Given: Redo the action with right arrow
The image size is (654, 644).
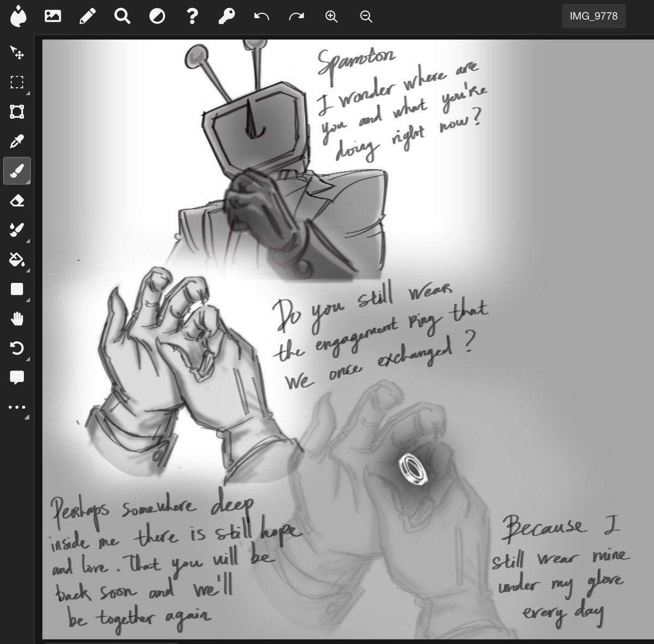Looking at the screenshot, I should point(296,16).
